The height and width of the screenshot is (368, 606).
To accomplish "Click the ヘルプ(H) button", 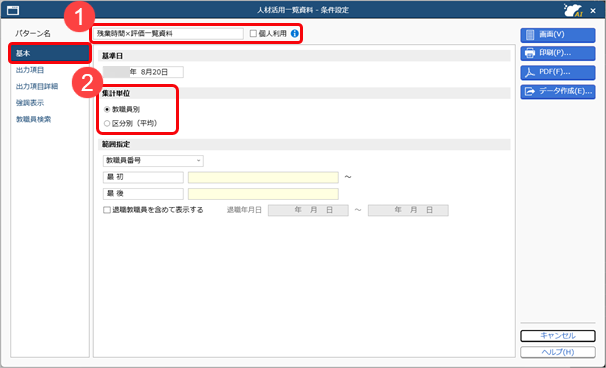I will (x=558, y=352).
